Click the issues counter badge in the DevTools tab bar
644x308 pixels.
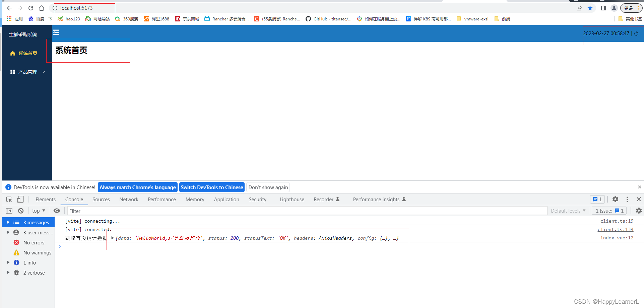[x=597, y=200]
